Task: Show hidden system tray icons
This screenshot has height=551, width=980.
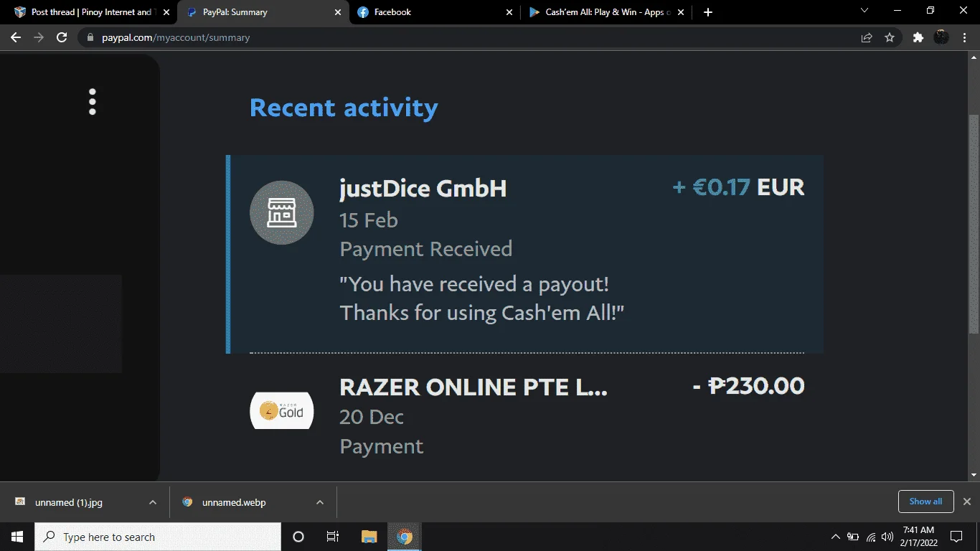Action: pos(835,537)
